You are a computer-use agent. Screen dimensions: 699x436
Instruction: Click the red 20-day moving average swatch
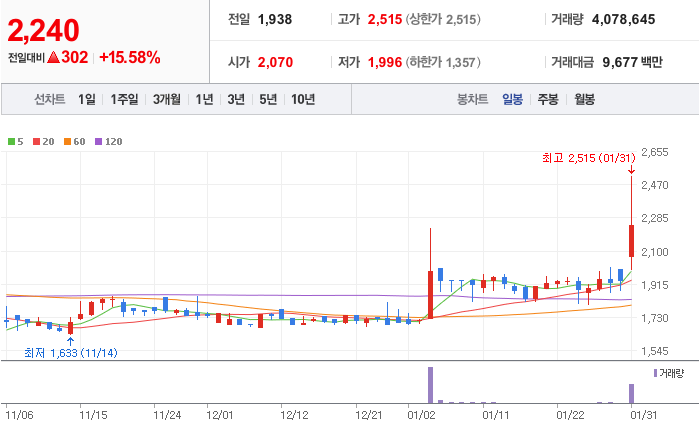(x=37, y=142)
